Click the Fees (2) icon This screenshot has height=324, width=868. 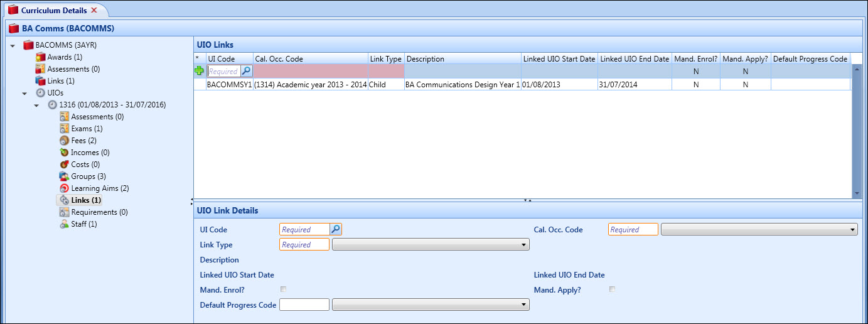click(x=64, y=141)
